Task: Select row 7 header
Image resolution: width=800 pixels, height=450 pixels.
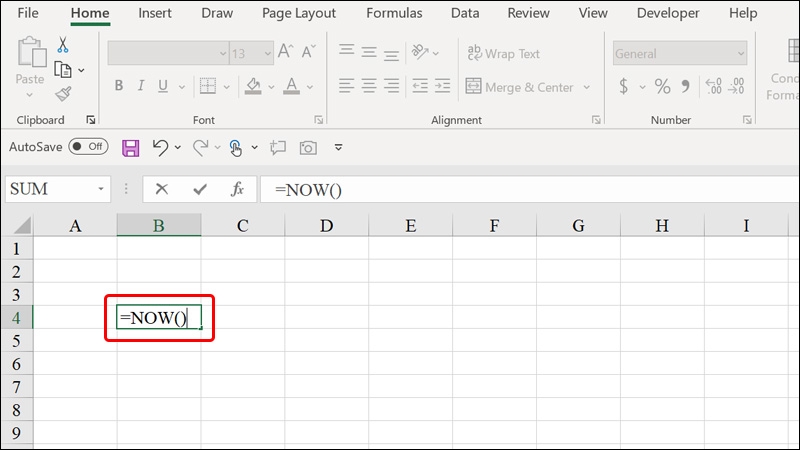Action: [x=17, y=387]
